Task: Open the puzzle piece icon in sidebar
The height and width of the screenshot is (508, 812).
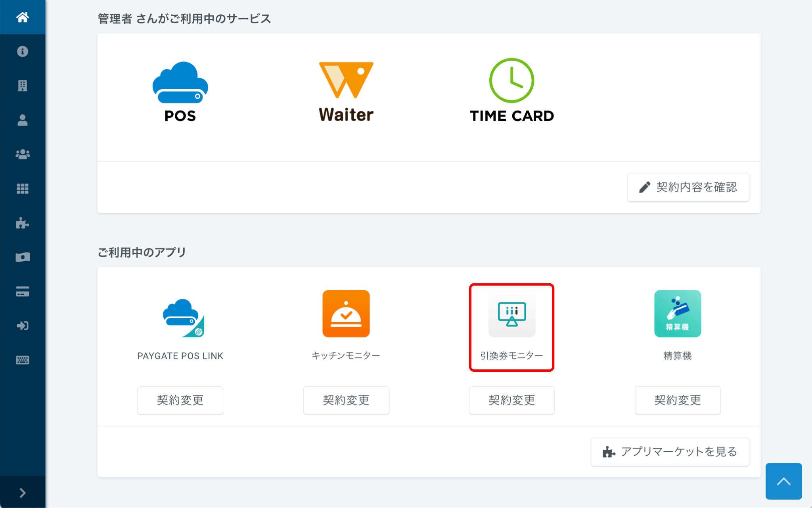Action: point(23,223)
